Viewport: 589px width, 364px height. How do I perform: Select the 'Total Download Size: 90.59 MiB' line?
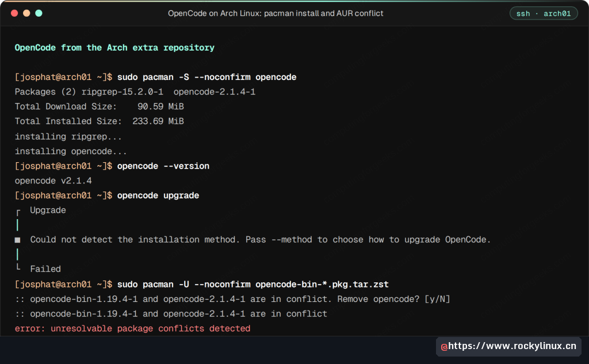[99, 106]
